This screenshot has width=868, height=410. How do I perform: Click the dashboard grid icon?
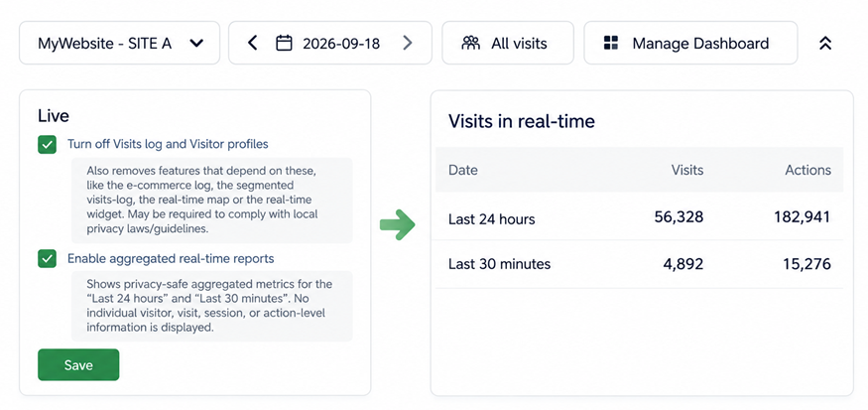click(x=611, y=43)
